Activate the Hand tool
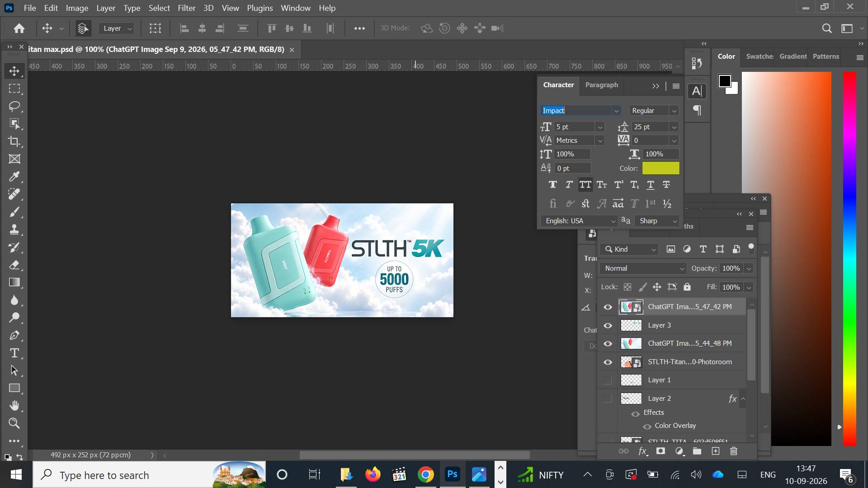The image size is (868, 488). pos(14,406)
